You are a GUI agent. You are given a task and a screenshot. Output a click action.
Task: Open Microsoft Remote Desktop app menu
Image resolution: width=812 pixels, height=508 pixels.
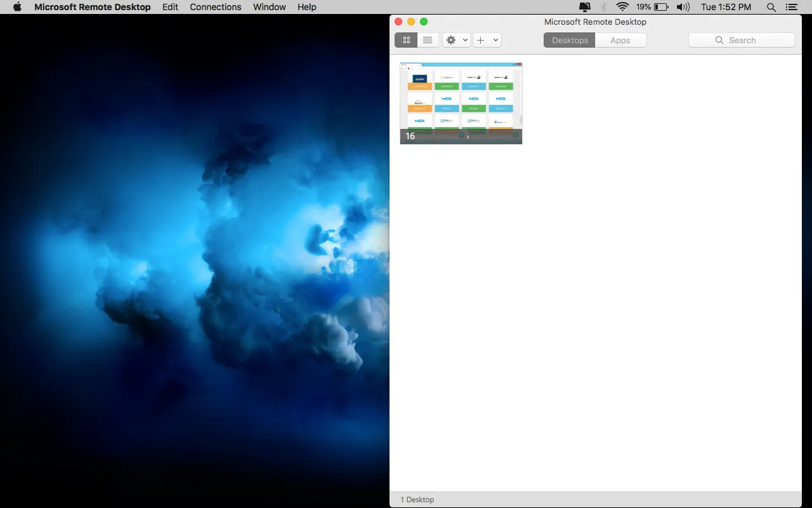click(x=93, y=7)
